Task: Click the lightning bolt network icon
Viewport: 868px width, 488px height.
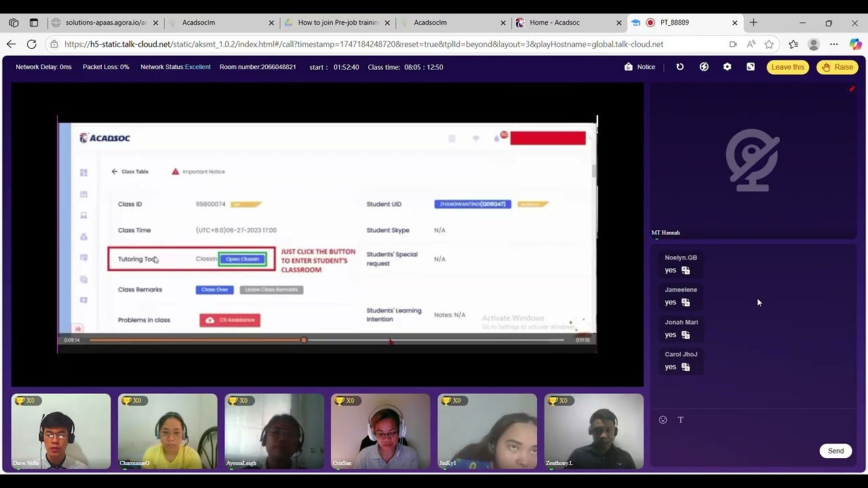Action: point(704,67)
